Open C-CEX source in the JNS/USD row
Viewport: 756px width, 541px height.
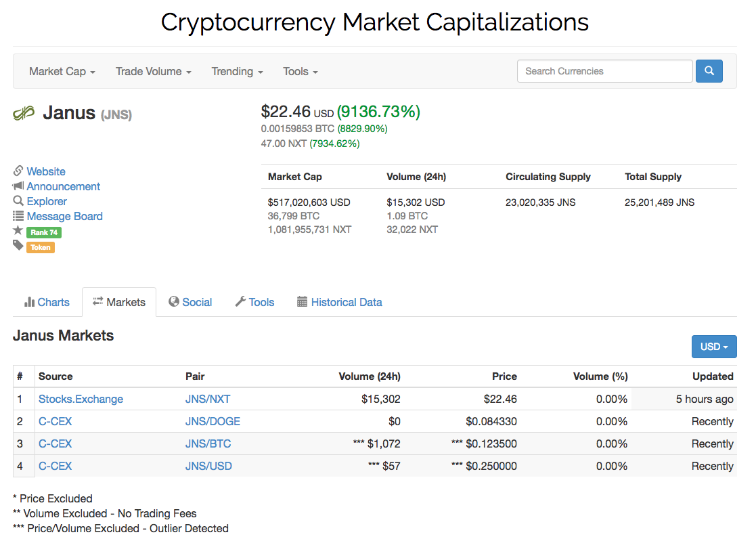55,466
